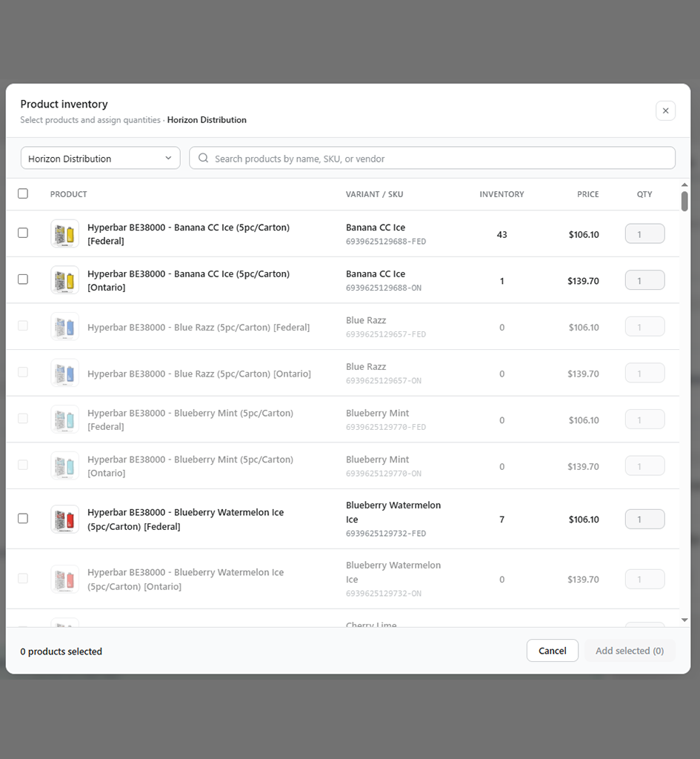Toggle the select-all checkbox in header

coord(23,193)
